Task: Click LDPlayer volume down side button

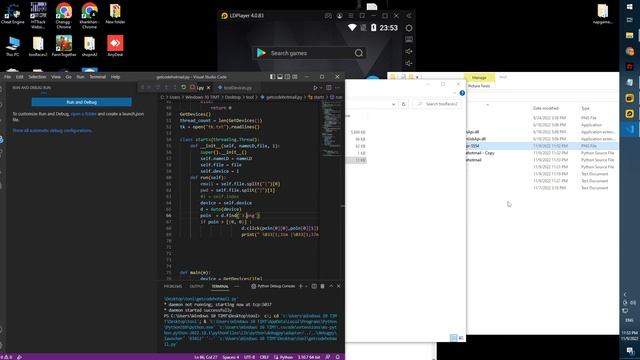Action: tap(409, 63)
